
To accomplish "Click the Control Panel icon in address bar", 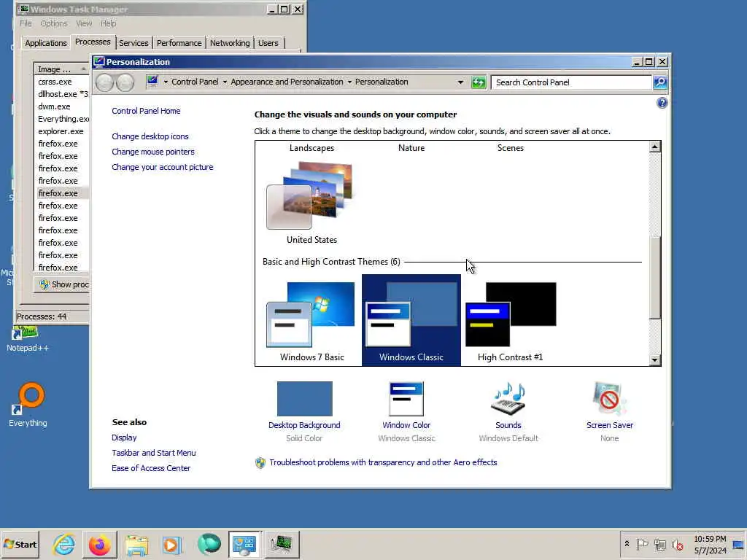I will coord(152,82).
